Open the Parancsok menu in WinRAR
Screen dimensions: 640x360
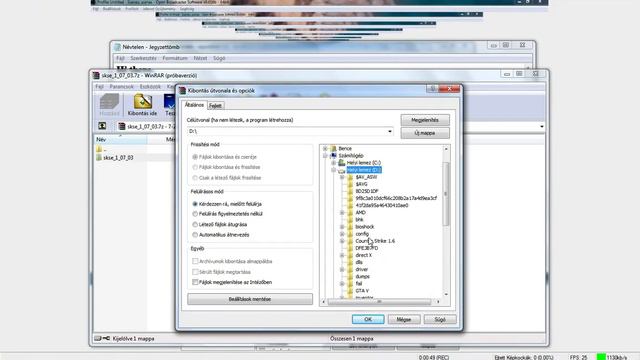[x=122, y=87]
